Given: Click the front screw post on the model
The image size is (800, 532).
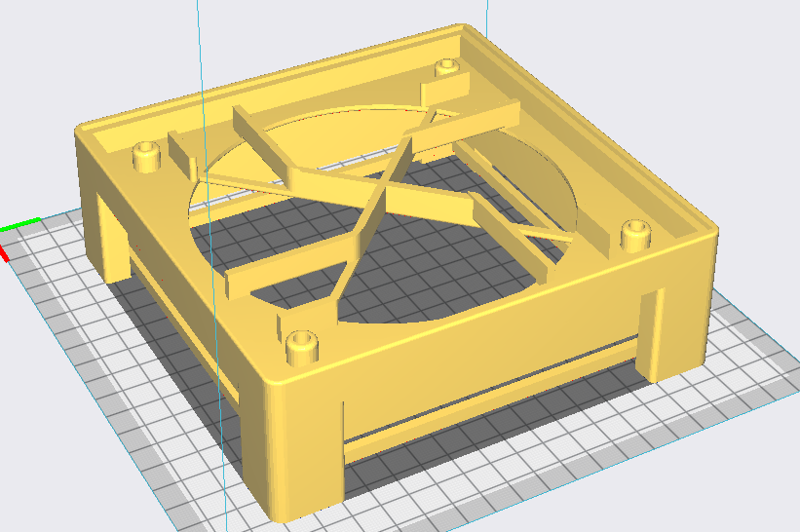Looking at the screenshot, I should click(x=302, y=347).
